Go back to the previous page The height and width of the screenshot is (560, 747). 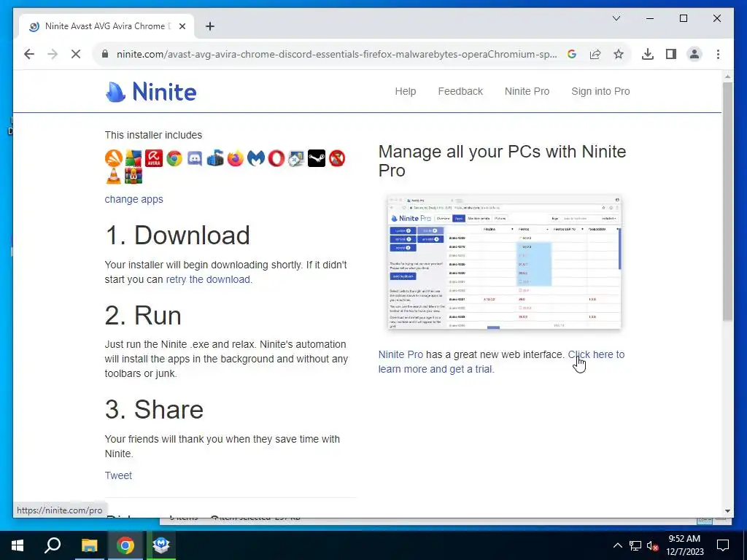(x=29, y=54)
